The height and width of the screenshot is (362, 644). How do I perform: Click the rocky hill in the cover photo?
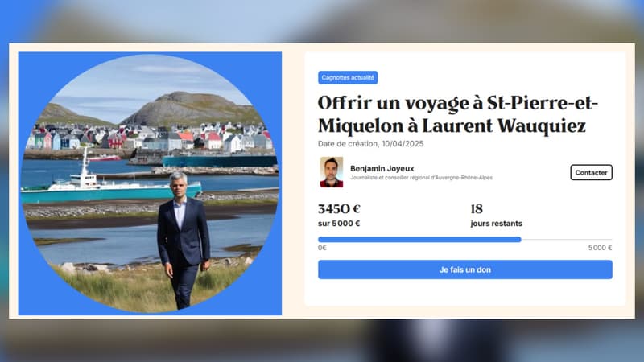point(191,108)
